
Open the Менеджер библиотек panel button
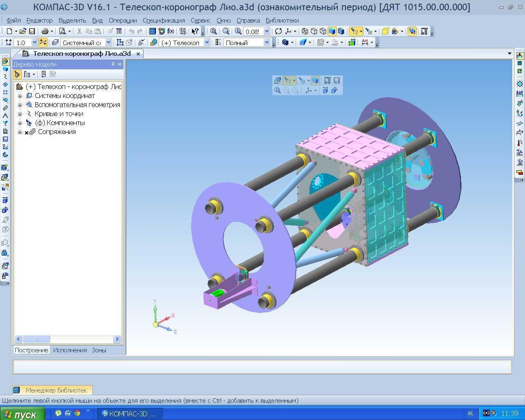point(52,390)
